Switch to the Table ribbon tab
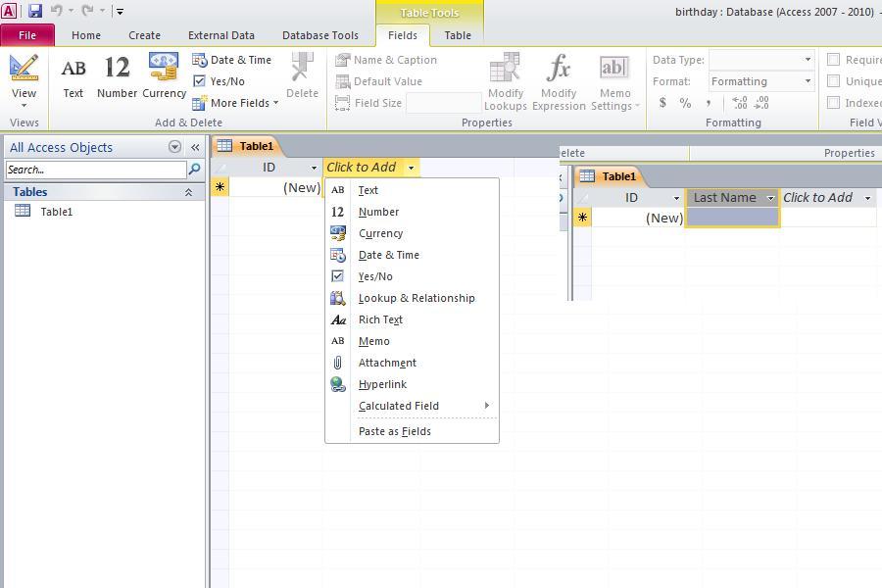This screenshot has height=588, width=882. [458, 35]
